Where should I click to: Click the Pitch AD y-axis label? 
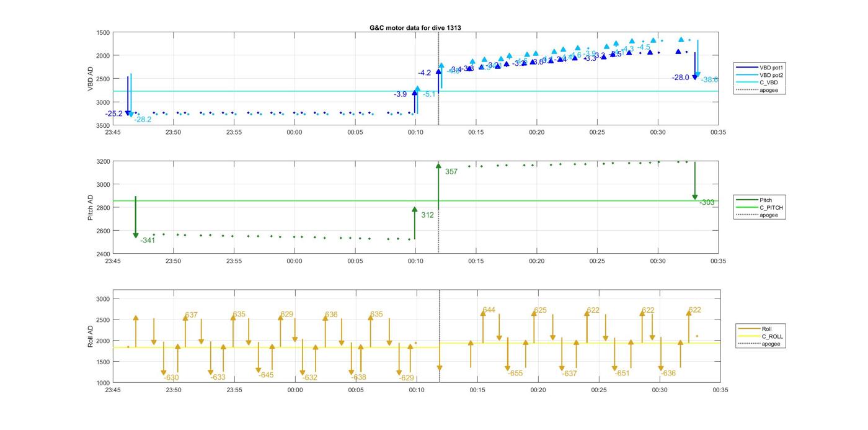[x=91, y=207]
